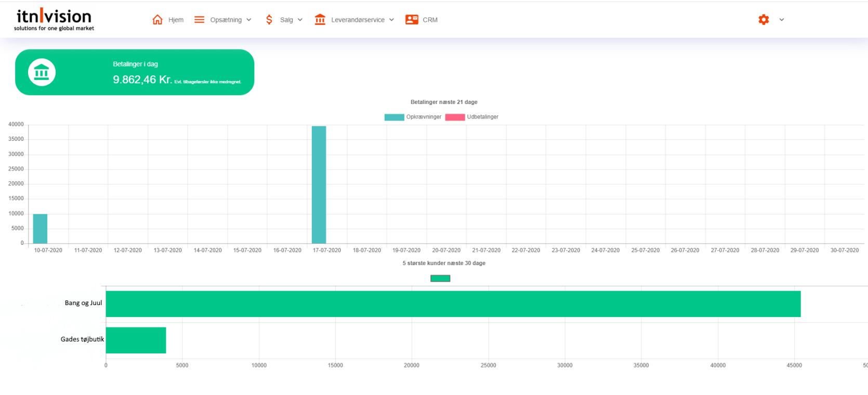
Task: Toggle Opkrævninger series in chart legend
Action: tap(394, 117)
